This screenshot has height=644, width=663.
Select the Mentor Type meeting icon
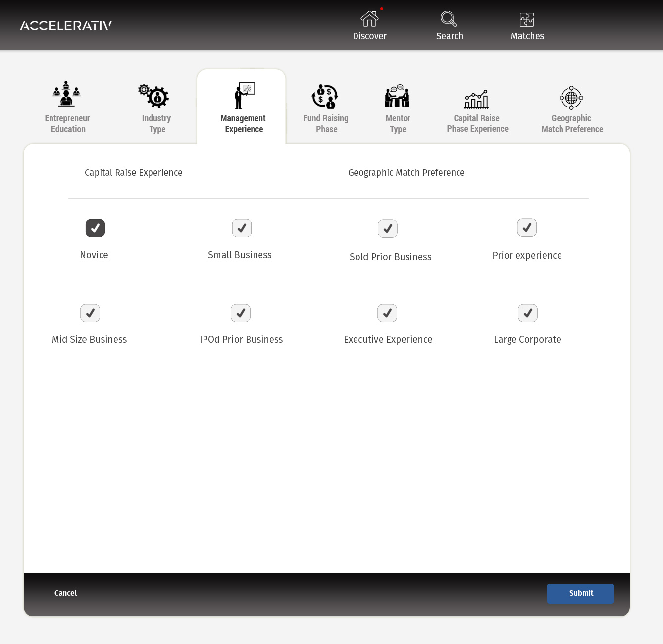coord(397,96)
